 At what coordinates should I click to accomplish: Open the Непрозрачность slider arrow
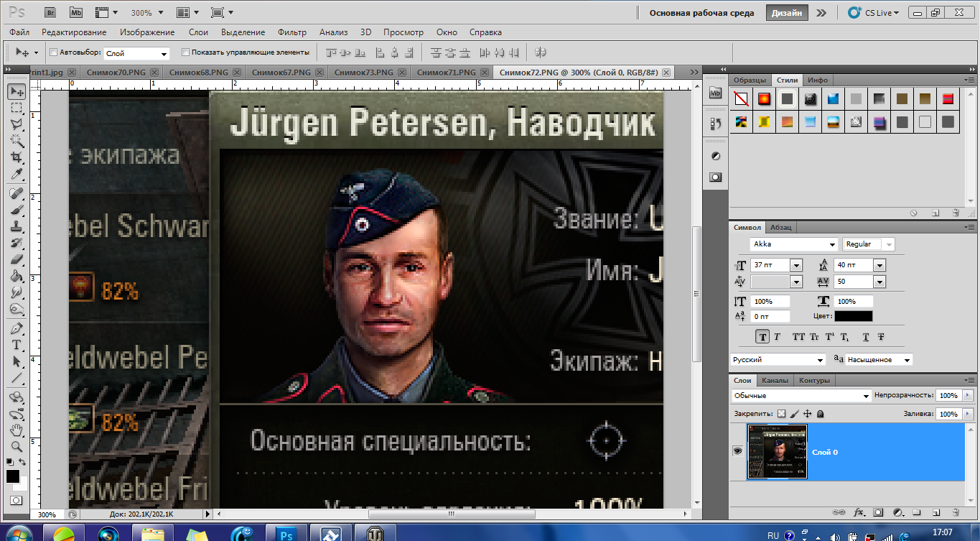[x=968, y=396]
